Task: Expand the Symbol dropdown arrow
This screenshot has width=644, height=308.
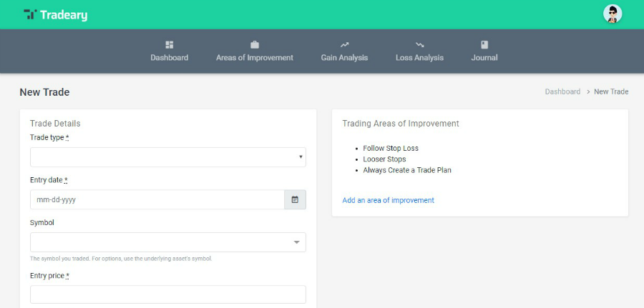Action: click(296, 242)
